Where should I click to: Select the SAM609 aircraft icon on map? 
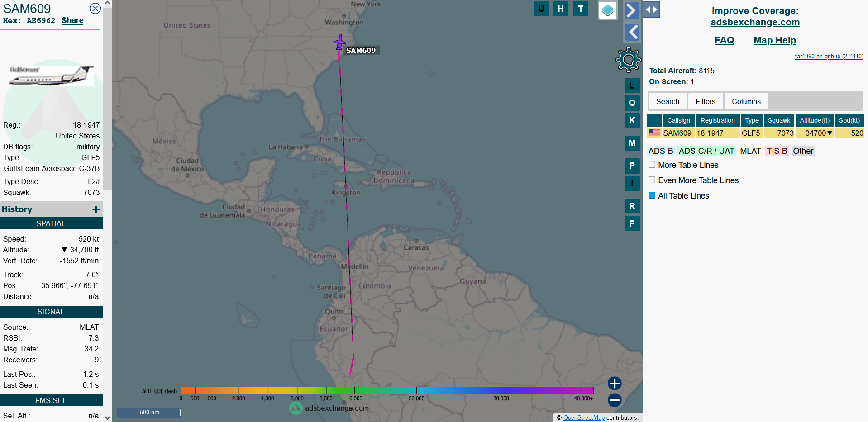[x=339, y=42]
